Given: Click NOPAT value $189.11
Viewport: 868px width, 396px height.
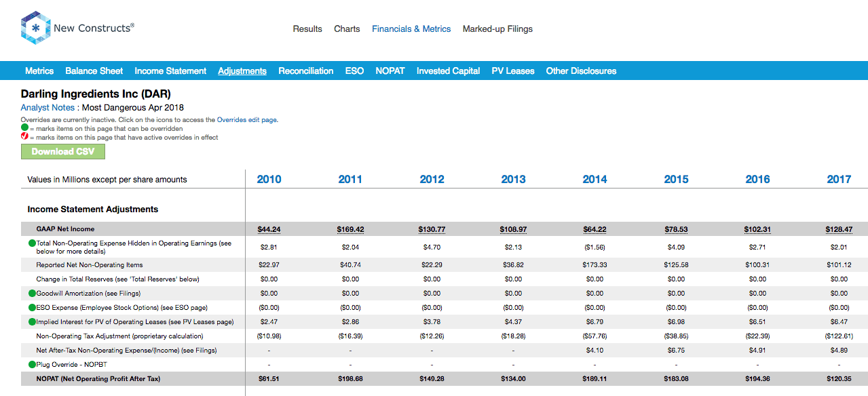Looking at the screenshot, I should (x=595, y=378).
